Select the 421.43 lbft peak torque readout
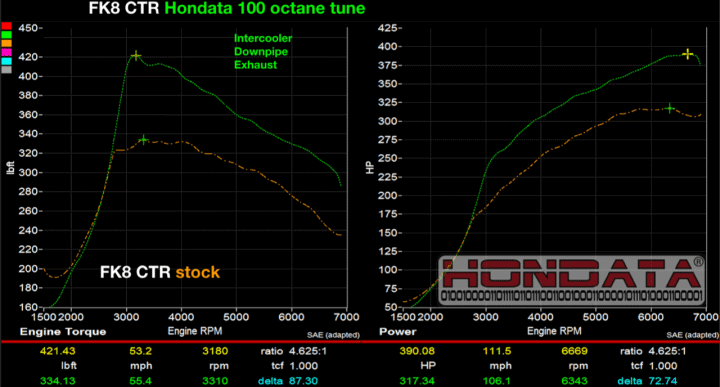This screenshot has height=387, width=720. 57,351
